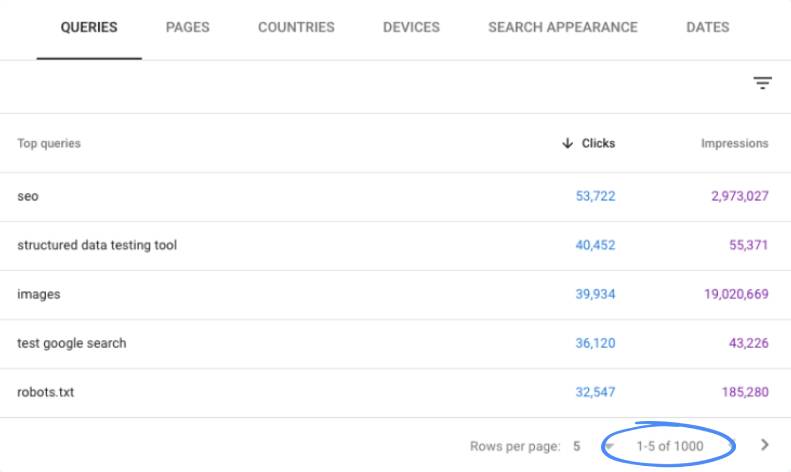
Task: Go to next page of results
Action: (x=765, y=445)
